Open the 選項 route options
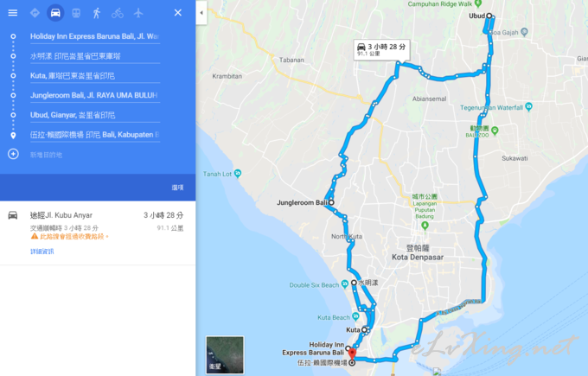Viewport: 588px width, 376px height. (x=177, y=188)
